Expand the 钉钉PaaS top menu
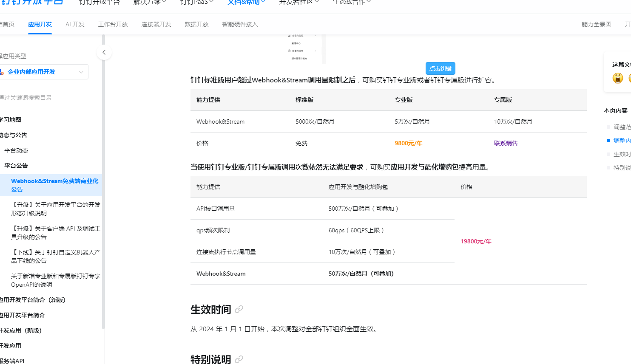The height and width of the screenshot is (364, 631). (197, 2)
